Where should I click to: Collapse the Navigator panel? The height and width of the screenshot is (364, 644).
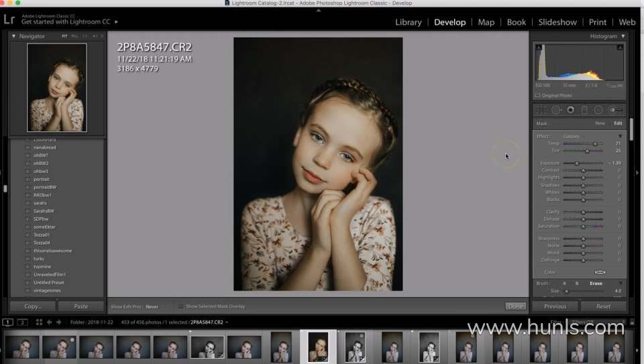(14, 36)
